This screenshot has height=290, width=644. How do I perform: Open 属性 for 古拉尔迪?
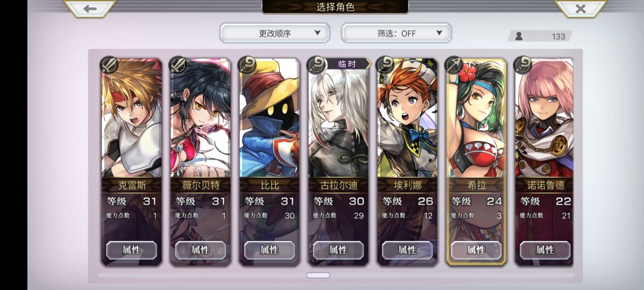click(339, 250)
